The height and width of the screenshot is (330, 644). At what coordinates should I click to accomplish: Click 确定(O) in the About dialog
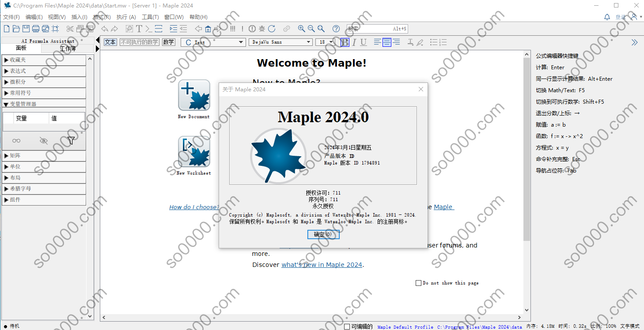pos(323,235)
